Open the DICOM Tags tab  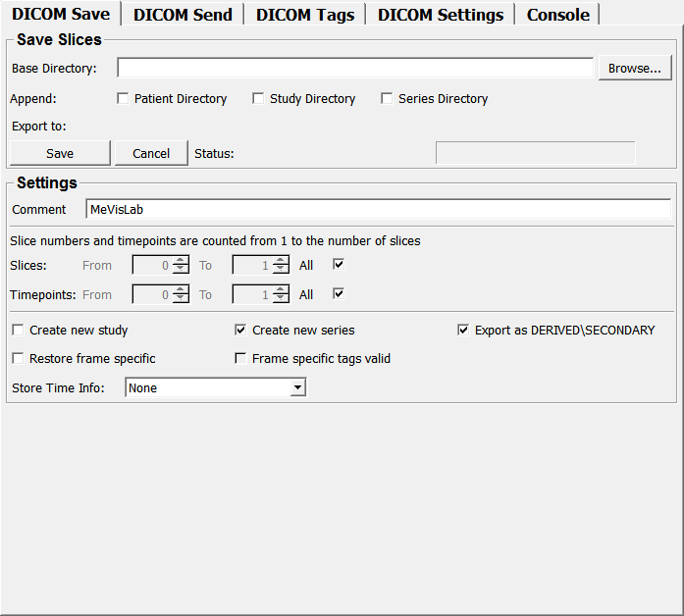click(305, 15)
